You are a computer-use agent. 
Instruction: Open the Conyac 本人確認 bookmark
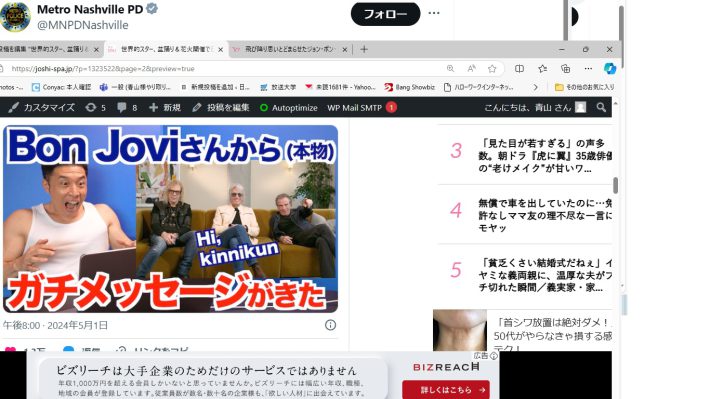point(62,87)
